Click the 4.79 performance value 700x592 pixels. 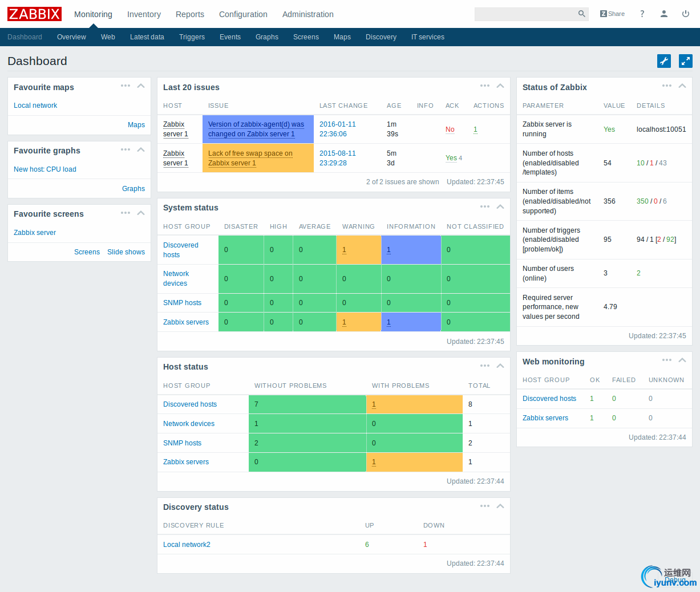610,307
